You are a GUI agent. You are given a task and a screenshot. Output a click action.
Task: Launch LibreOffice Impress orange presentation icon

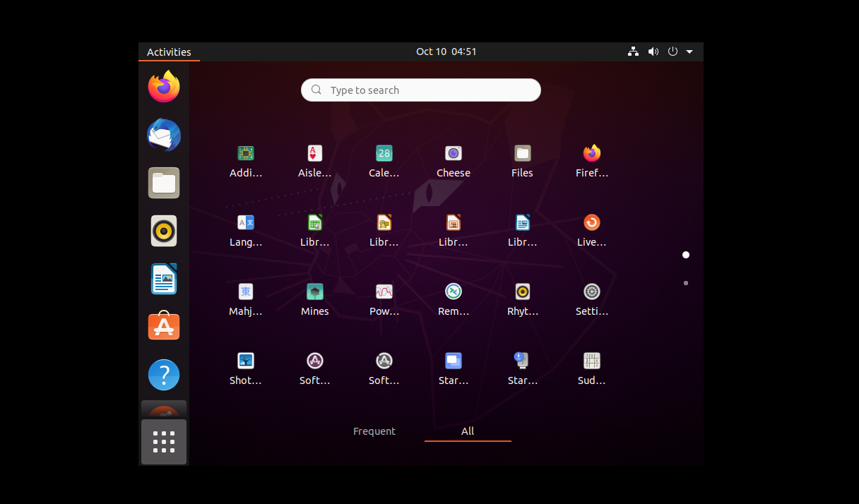(x=454, y=230)
